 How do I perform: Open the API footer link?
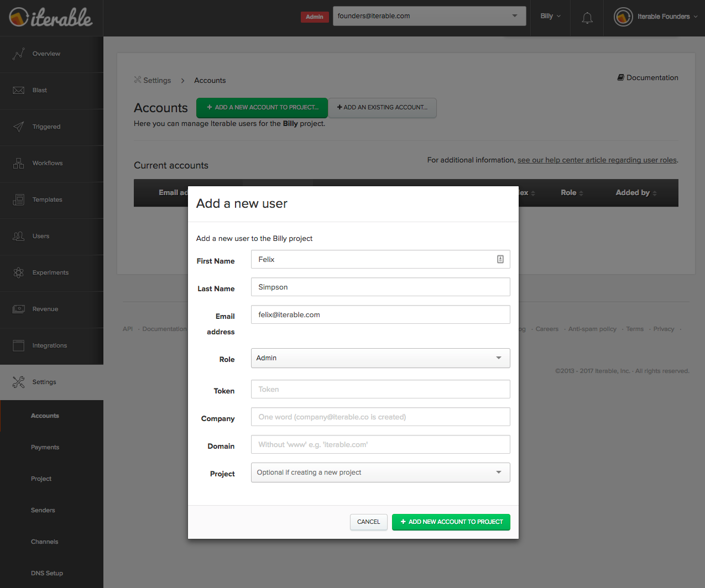tap(128, 329)
